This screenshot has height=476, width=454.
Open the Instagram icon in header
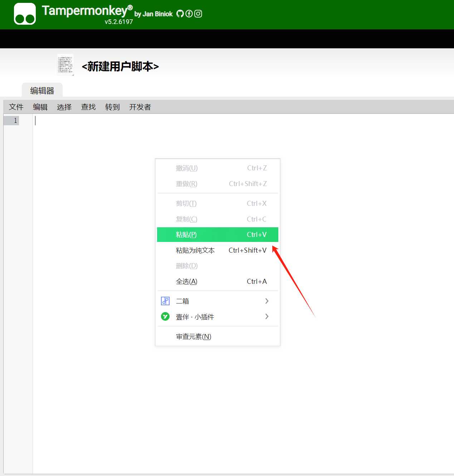(x=198, y=14)
